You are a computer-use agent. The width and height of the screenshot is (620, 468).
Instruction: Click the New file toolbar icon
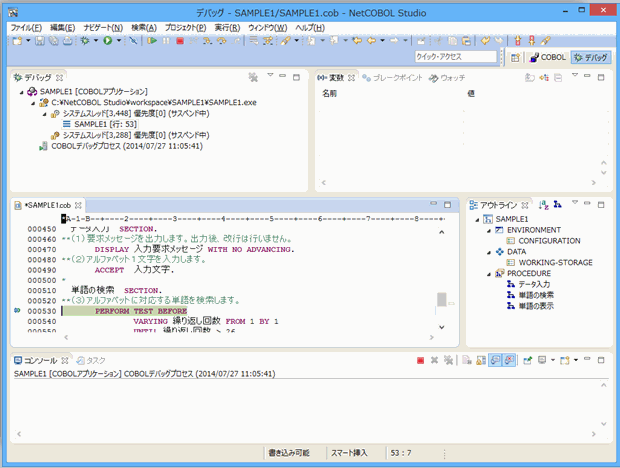[x=17, y=41]
